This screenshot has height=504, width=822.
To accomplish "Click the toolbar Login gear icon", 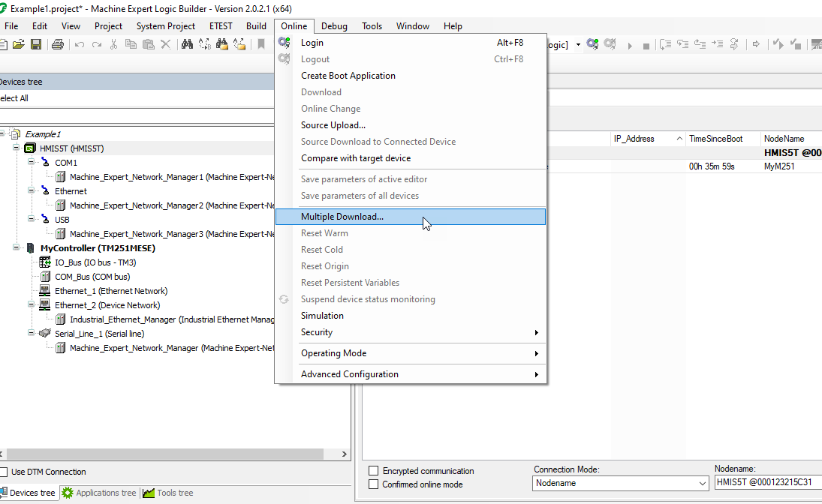I will pos(592,44).
